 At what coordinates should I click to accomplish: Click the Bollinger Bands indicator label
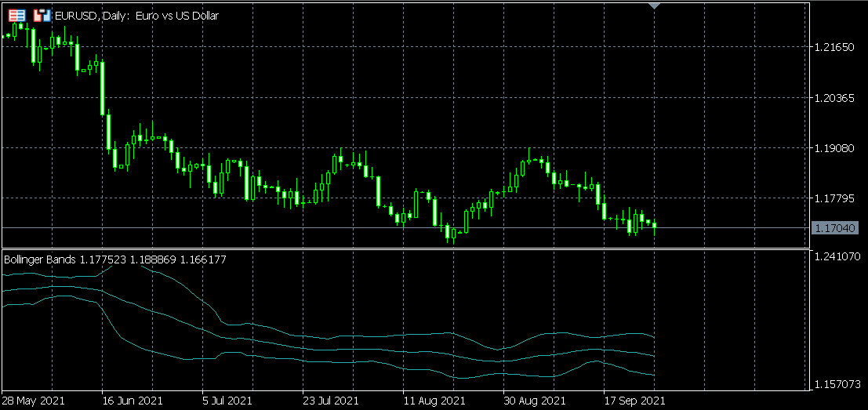pos(115,259)
